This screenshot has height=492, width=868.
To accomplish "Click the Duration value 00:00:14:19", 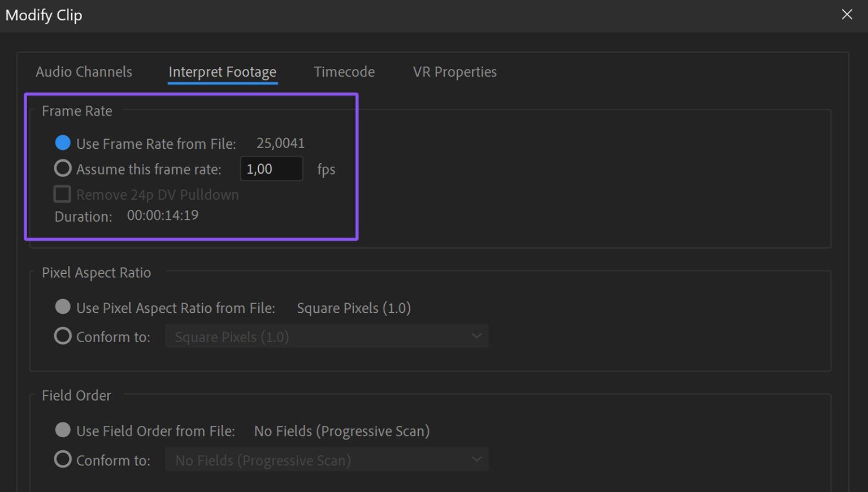I will point(162,215).
